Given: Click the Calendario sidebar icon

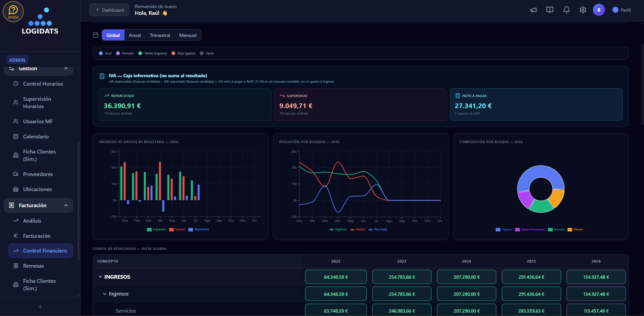Looking at the screenshot, I should coord(16,136).
